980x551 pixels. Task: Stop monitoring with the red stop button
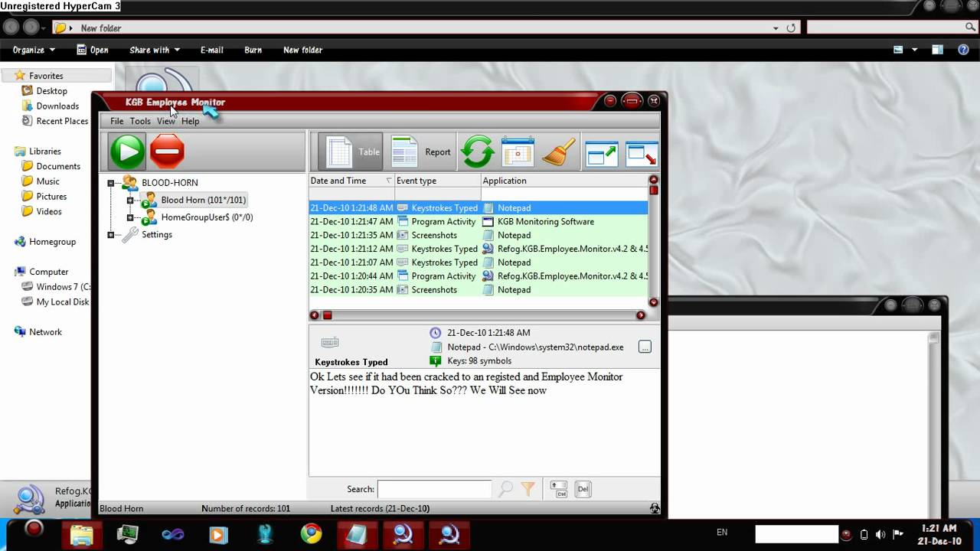(167, 151)
